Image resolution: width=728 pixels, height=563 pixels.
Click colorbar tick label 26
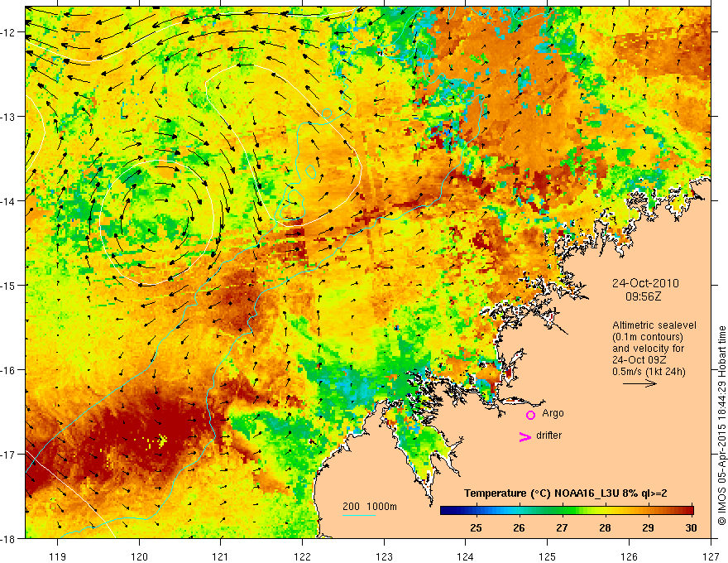(x=519, y=527)
